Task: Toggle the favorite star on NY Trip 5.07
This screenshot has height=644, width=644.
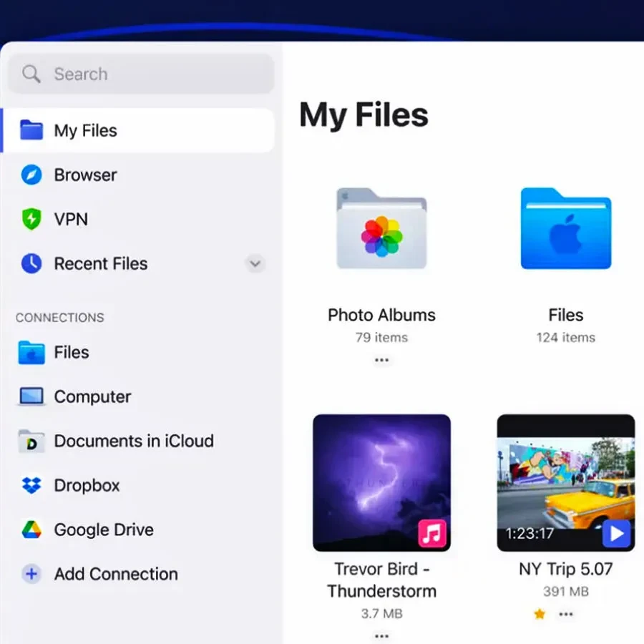Action: click(540, 614)
